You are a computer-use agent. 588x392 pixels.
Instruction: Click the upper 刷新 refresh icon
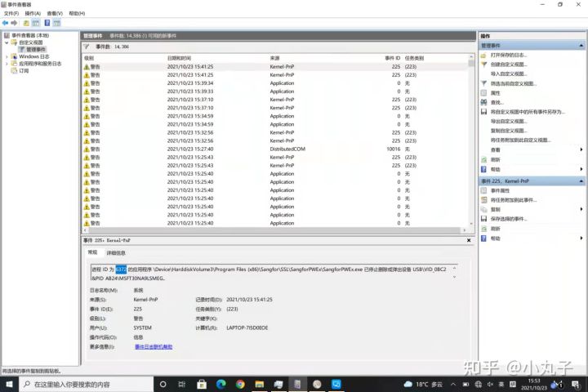pos(483,159)
